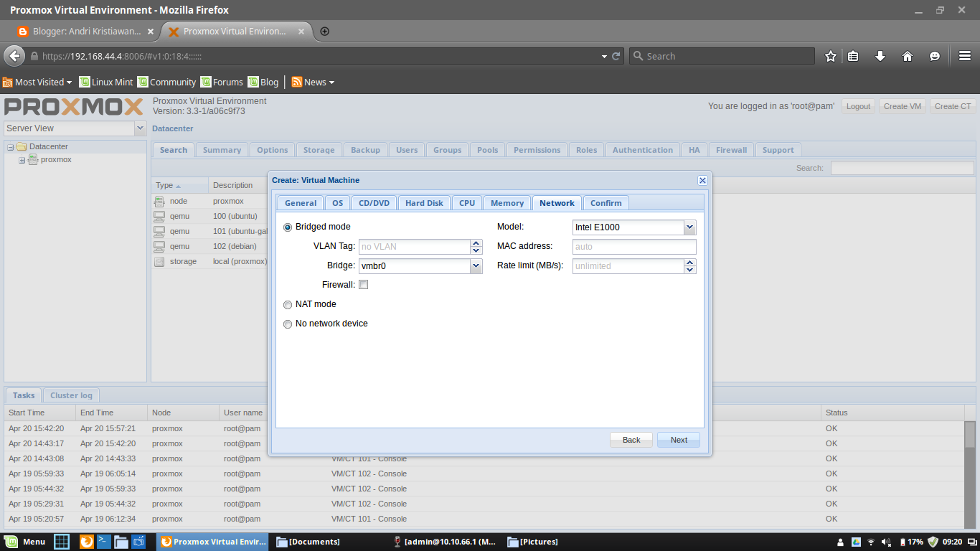This screenshot has width=980, height=551.
Task: Click the Rate limit spinner arrows
Action: [690, 265]
